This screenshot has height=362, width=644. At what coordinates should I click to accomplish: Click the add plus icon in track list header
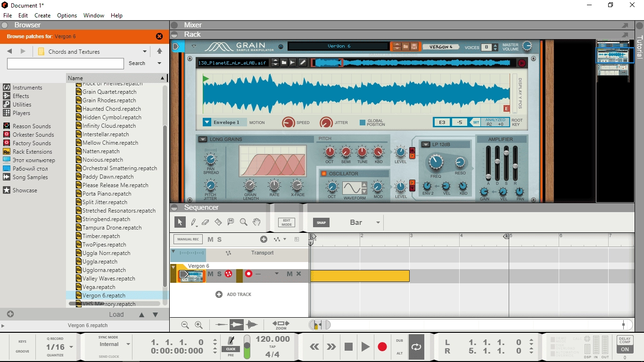point(264,239)
